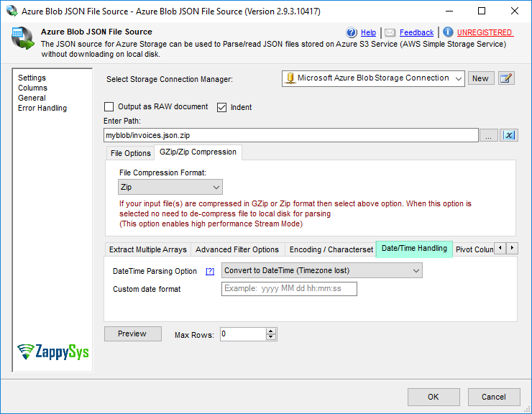Select Settings in left panel
This screenshot has width=532, height=414.
click(x=32, y=78)
